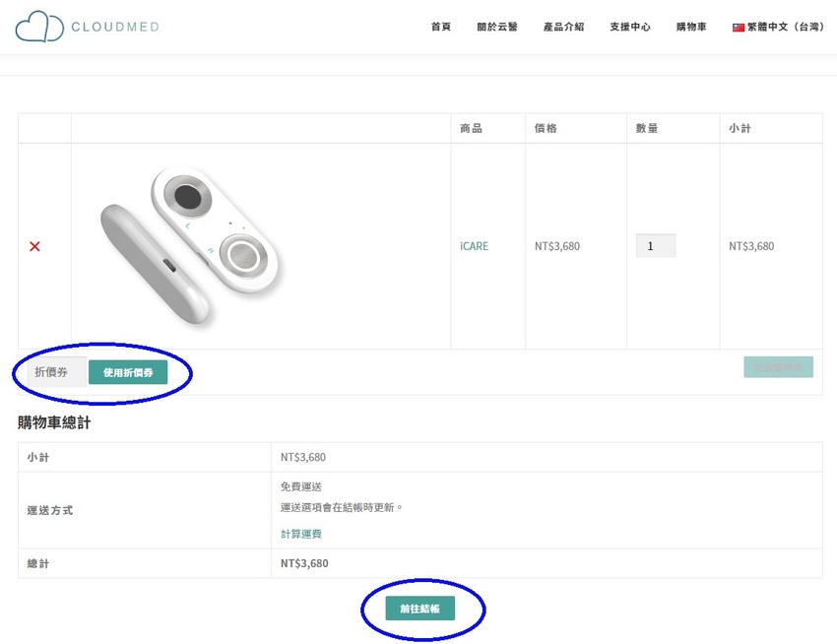
Task: Click the 免費運送 shipping option text
Action: [301, 486]
